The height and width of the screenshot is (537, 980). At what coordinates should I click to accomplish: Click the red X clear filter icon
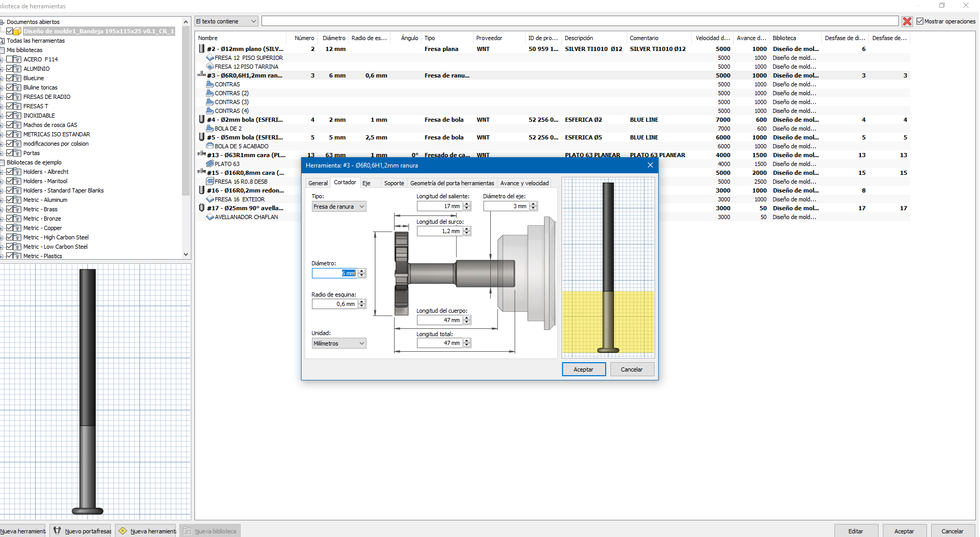pyautogui.click(x=907, y=21)
